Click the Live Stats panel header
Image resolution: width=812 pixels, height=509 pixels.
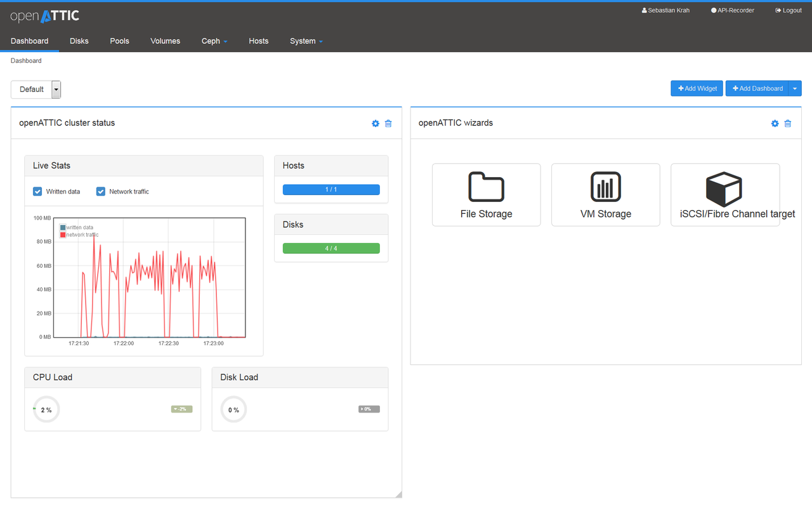click(x=144, y=166)
